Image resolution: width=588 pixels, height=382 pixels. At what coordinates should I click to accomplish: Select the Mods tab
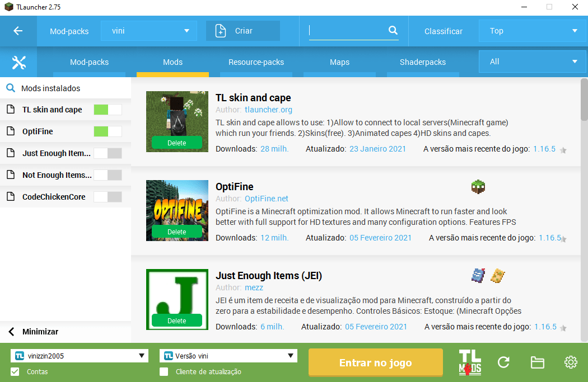click(172, 62)
